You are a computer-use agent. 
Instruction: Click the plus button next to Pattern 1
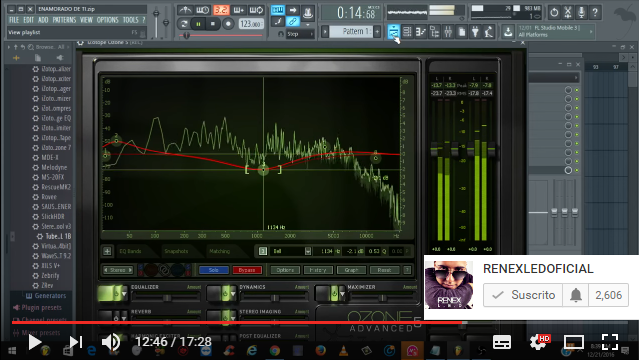377,31
